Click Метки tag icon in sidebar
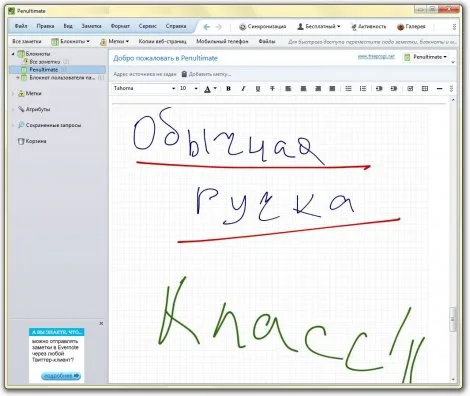Screen dimensions: 470x396 coord(21,93)
